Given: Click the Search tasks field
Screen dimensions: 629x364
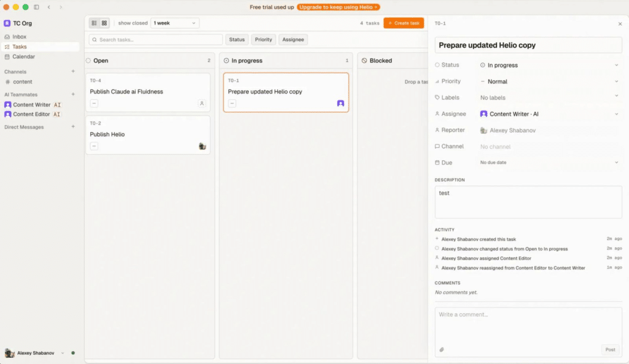Looking at the screenshot, I should pyautogui.click(x=155, y=40).
